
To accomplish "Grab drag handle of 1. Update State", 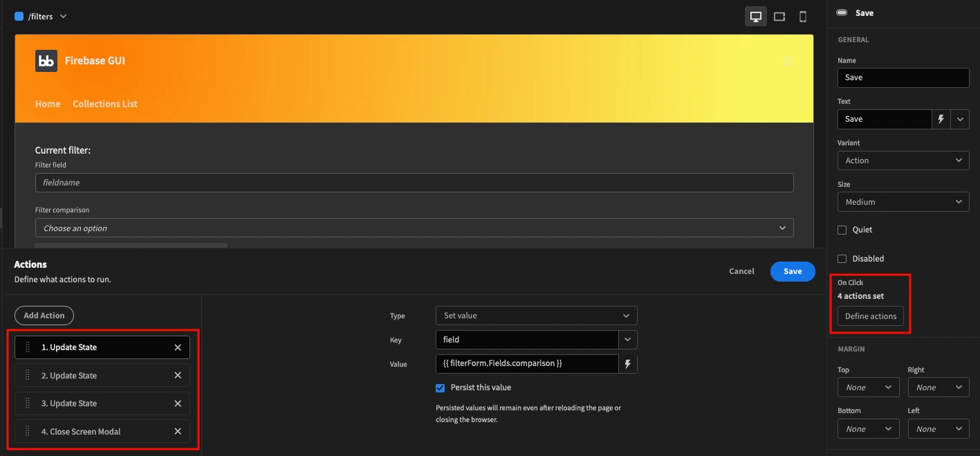I will [x=28, y=347].
